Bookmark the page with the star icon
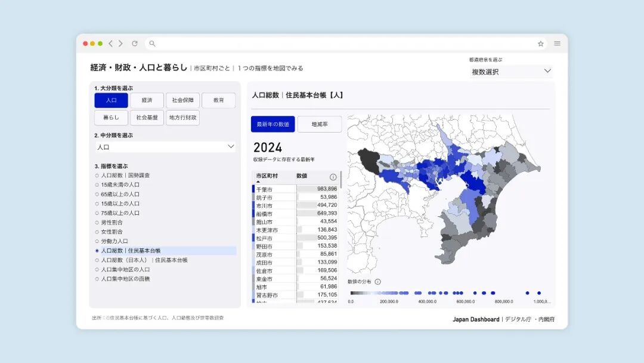 (x=540, y=44)
